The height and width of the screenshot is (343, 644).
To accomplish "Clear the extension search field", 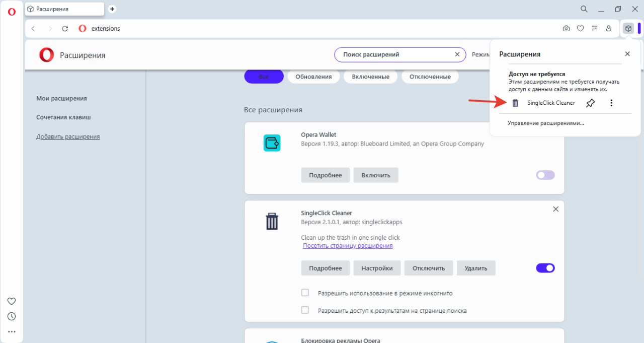I will pos(457,54).
